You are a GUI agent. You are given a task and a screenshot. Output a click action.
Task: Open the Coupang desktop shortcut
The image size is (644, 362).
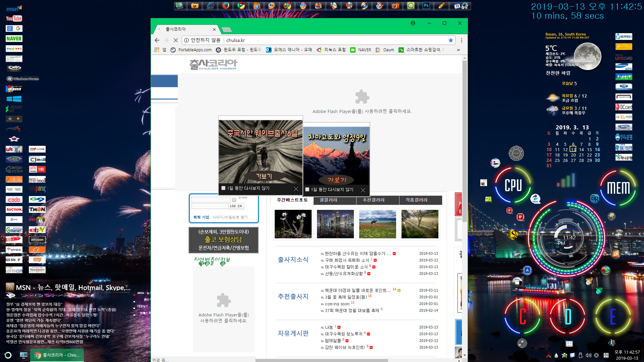click(x=37, y=189)
